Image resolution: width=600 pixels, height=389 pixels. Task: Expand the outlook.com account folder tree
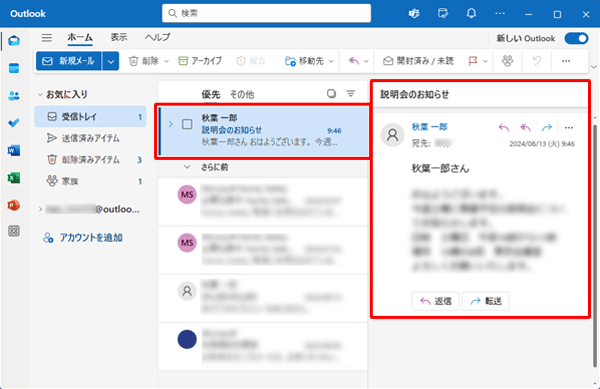[40, 209]
